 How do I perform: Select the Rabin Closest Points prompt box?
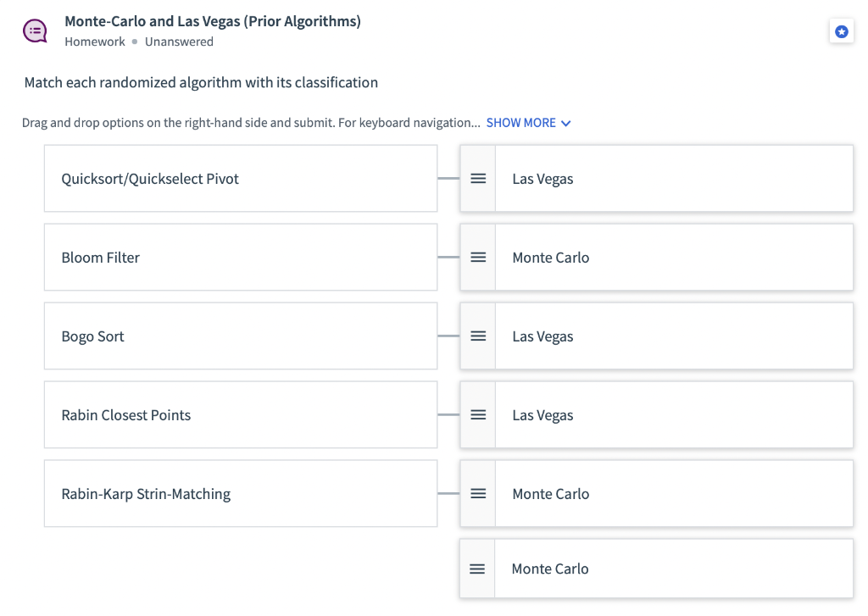[x=240, y=415]
